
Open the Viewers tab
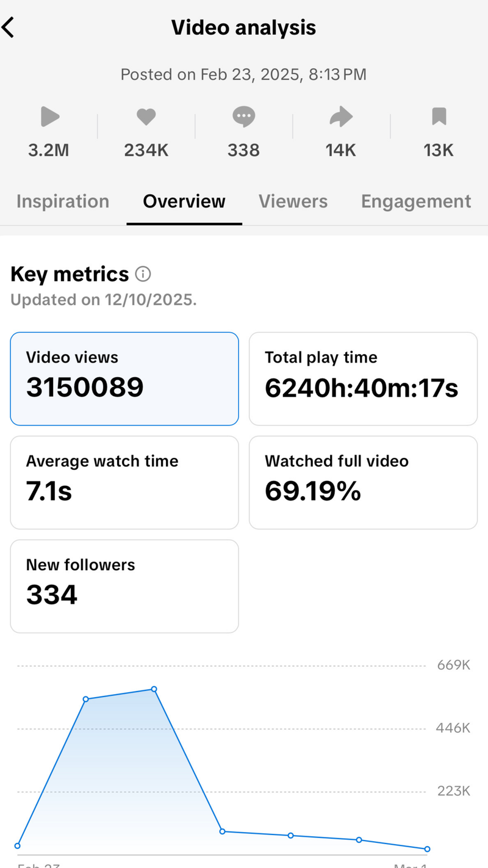coord(293,201)
